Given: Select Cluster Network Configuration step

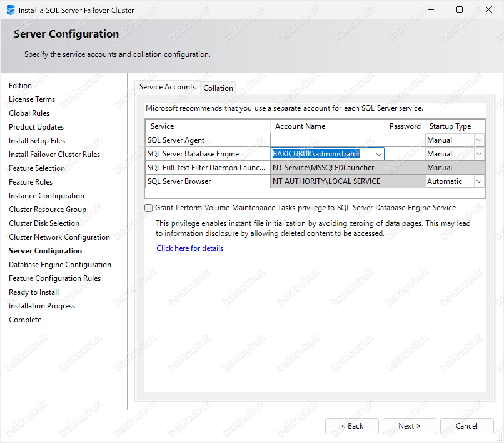Looking at the screenshot, I should (x=59, y=237).
